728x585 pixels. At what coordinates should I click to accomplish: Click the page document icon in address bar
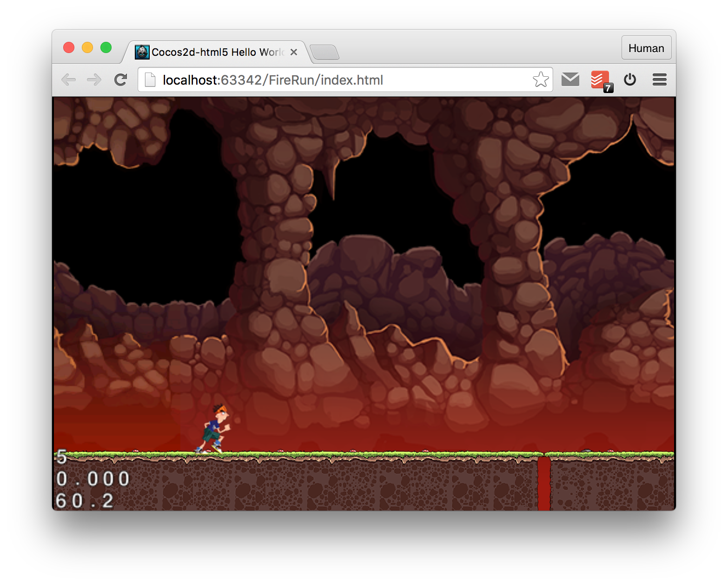click(150, 80)
